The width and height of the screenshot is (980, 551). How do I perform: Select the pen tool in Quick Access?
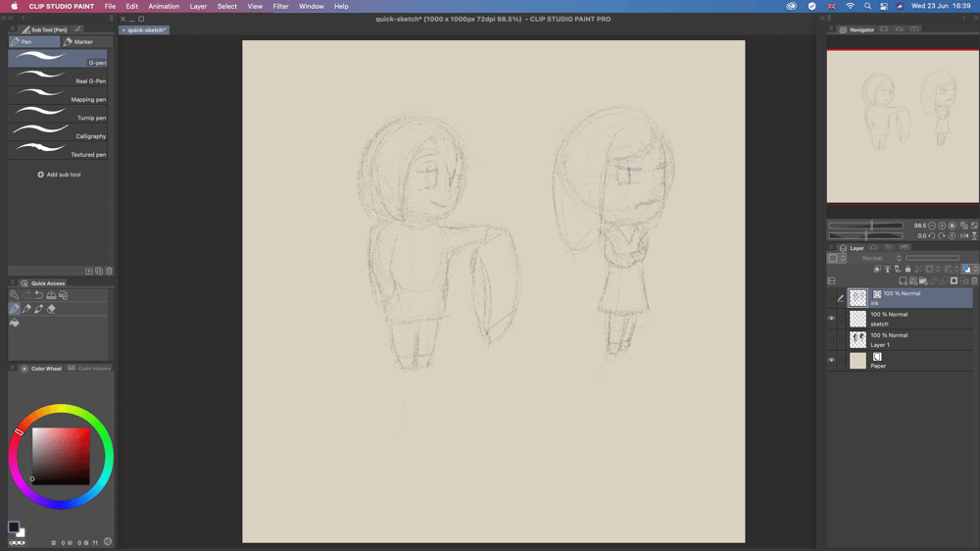click(x=15, y=309)
